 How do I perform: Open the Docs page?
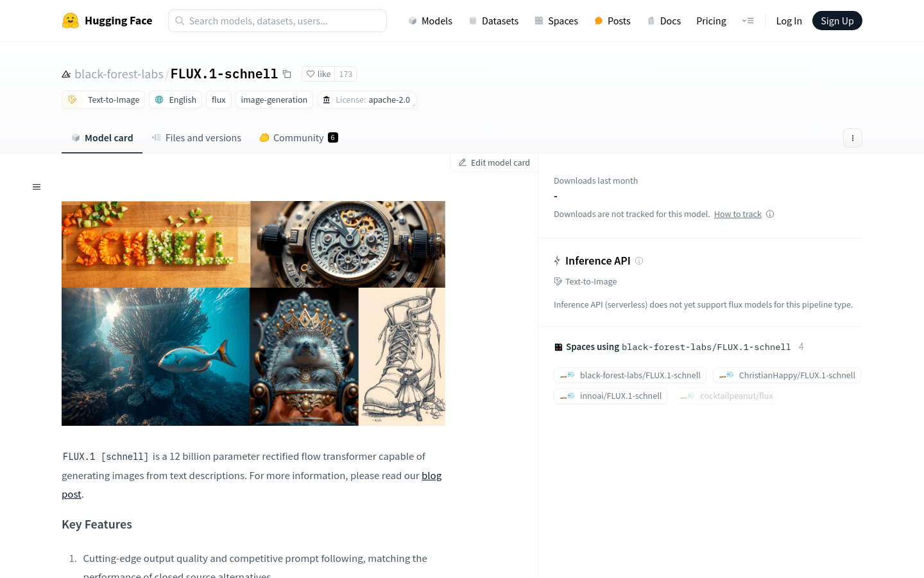tap(663, 21)
